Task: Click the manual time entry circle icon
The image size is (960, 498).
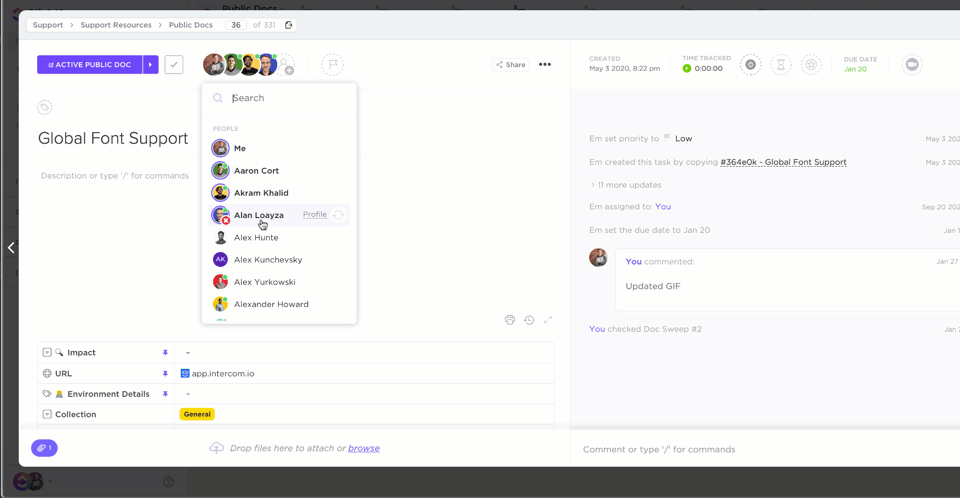Action: 751,64
